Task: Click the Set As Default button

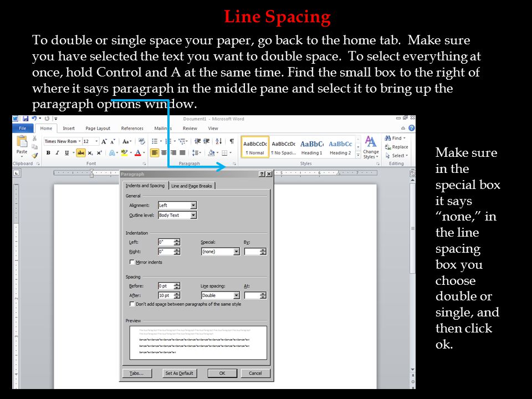Action: pyautogui.click(x=179, y=373)
